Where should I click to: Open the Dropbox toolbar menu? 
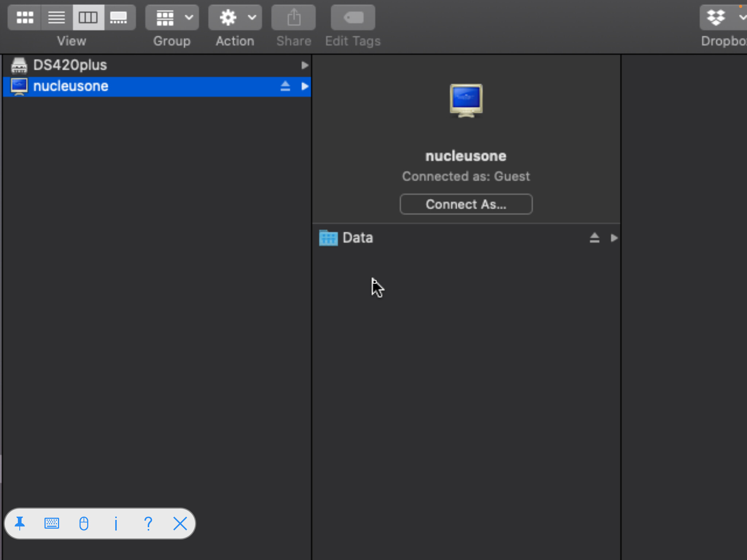[722, 17]
